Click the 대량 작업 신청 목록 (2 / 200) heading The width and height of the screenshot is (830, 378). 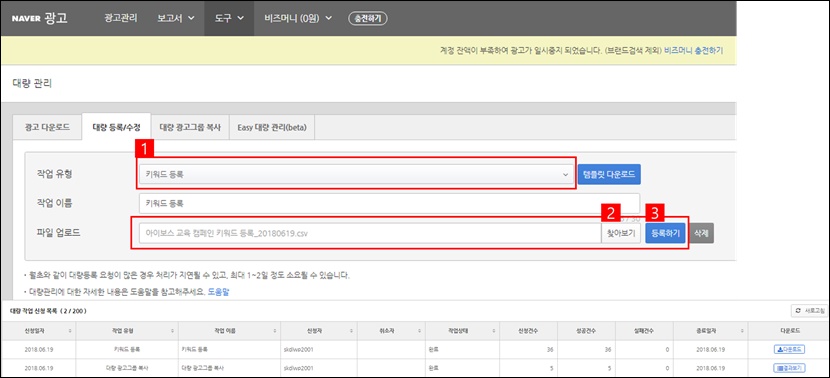point(48,311)
